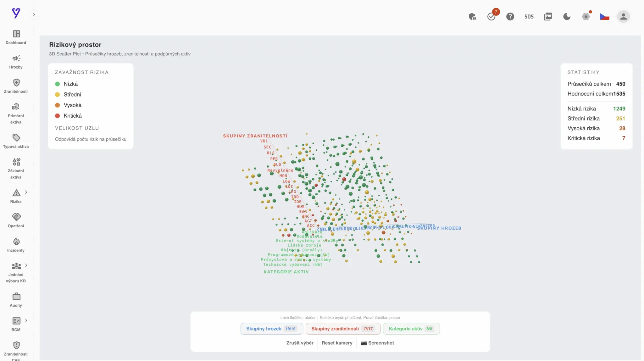The image size is (644, 361).
Task: Click SKUPINY HROZEB axis label
Action: tap(439, 228)
